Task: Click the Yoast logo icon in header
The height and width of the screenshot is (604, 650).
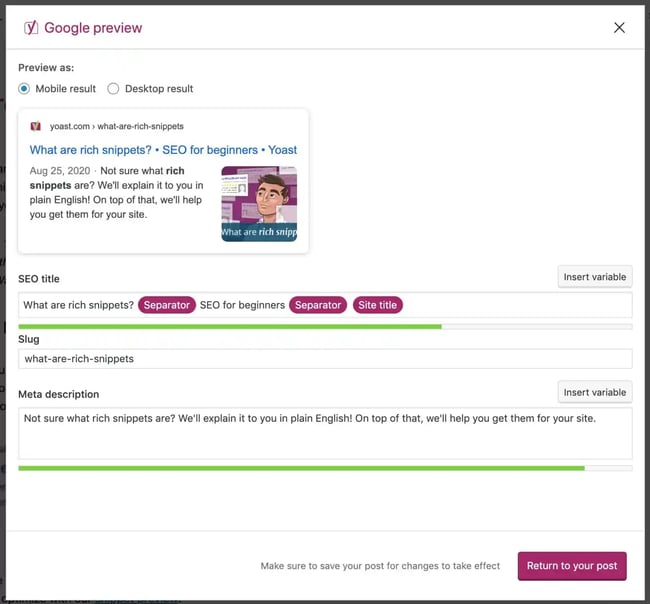Action: (31, 27)
